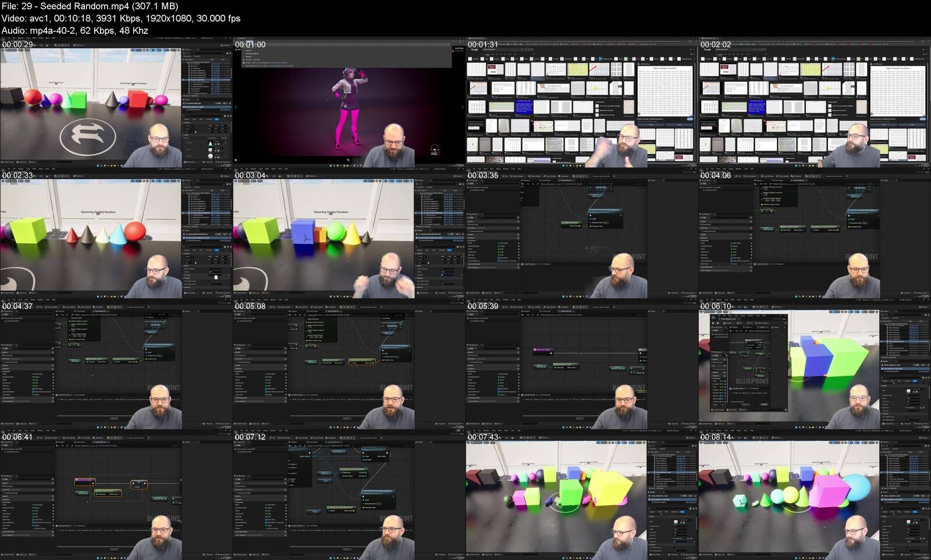Open the pink character frame at 00:01:00
Image resolution: width=931 pixels, height=560 pixels.
click(349, 102)
